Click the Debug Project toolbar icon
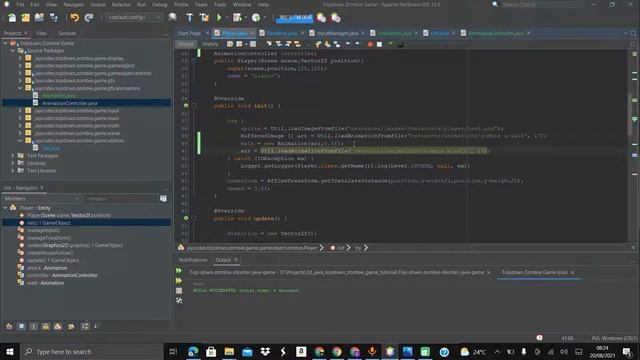The image size is (640, 360). click(x=237, y=18)
